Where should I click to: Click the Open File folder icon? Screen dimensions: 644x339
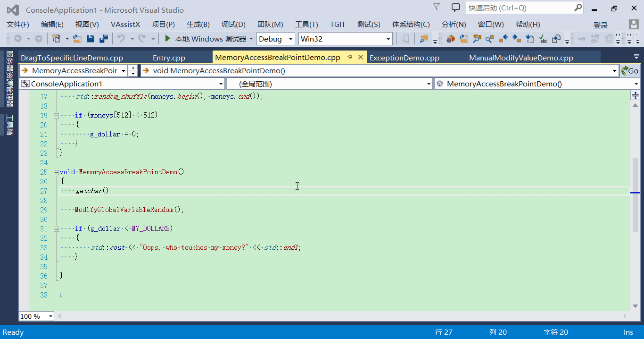77,39
